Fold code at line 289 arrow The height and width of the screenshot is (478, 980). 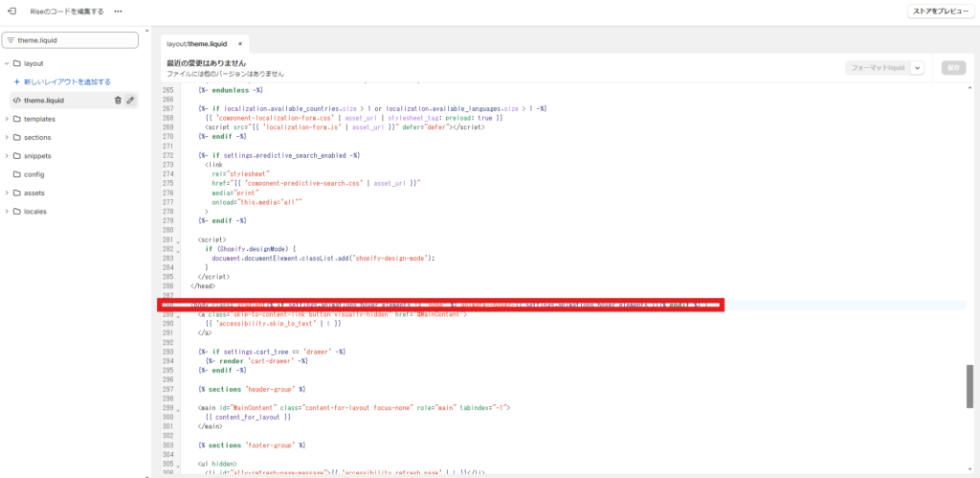click(177, 316)
